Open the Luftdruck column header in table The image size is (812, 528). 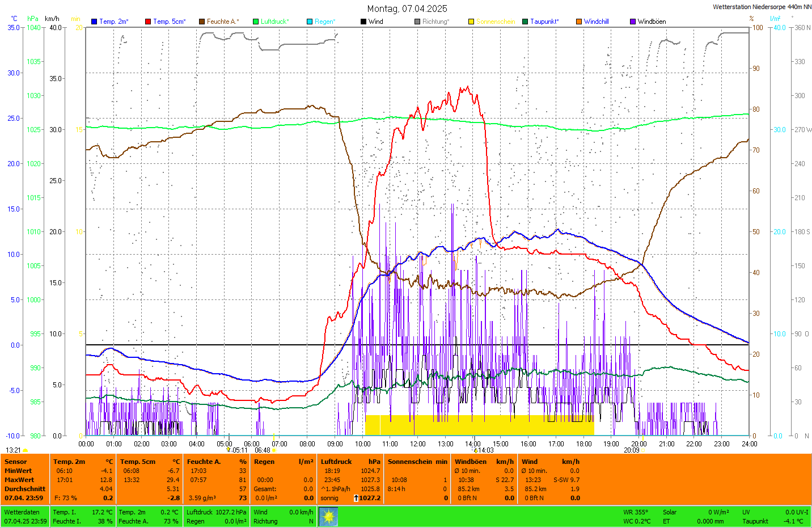(336, 462)
